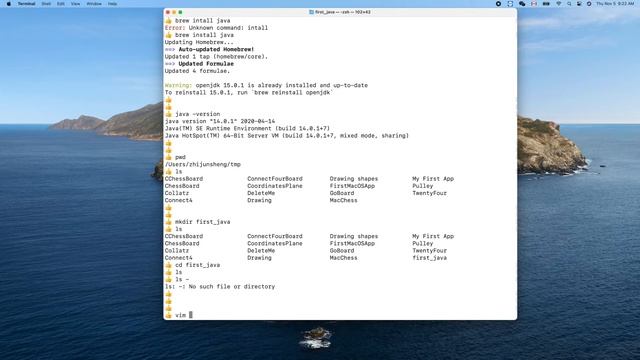Image resolution: width=640 pixels, height=360 pixels.
Task: Click the 'vim' text at the last prompt
Action: pyautogui.click(x=180, y=315)
